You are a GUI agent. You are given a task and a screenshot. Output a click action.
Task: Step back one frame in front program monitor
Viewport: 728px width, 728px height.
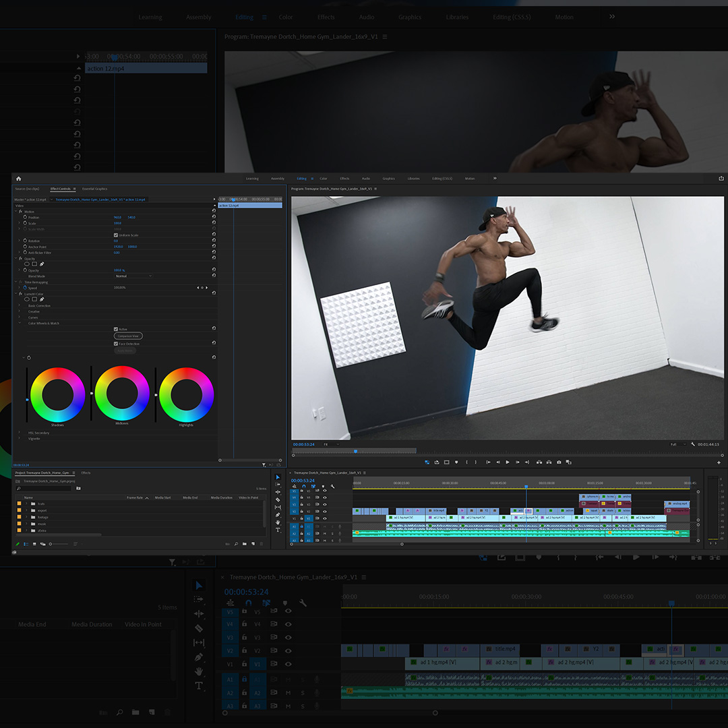498,462
